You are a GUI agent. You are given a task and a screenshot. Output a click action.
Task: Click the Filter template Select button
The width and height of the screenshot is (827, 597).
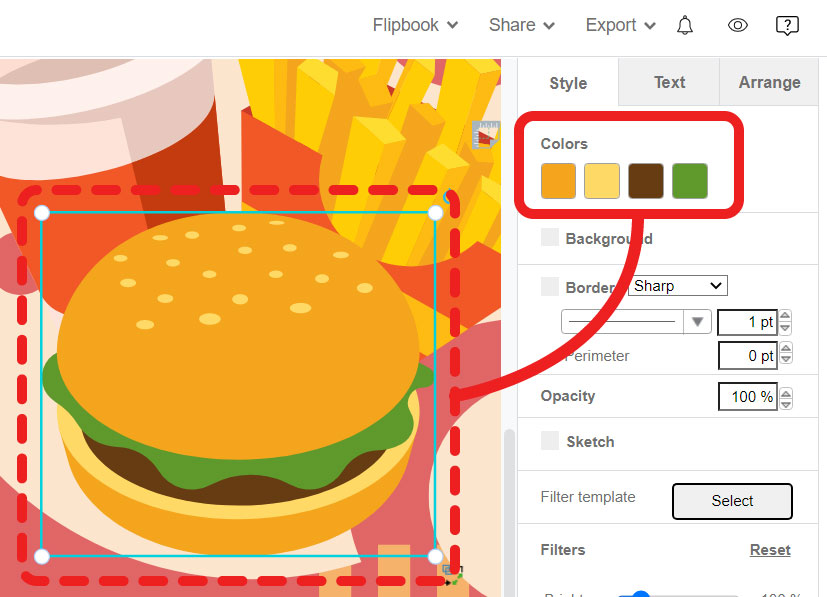(732, 501)
